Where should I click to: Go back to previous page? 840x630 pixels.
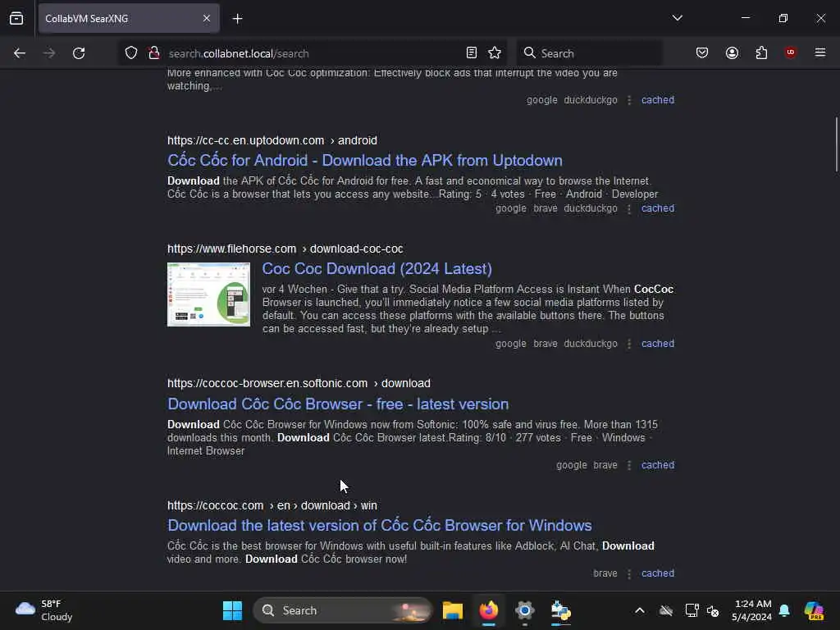(x=20, y=53)
